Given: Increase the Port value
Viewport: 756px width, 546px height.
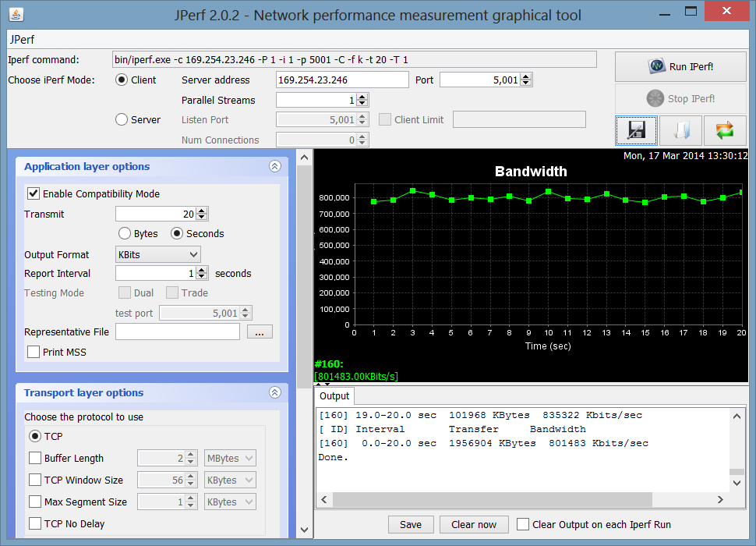Looking at the screenshot, I should click(x=527, y=76).
